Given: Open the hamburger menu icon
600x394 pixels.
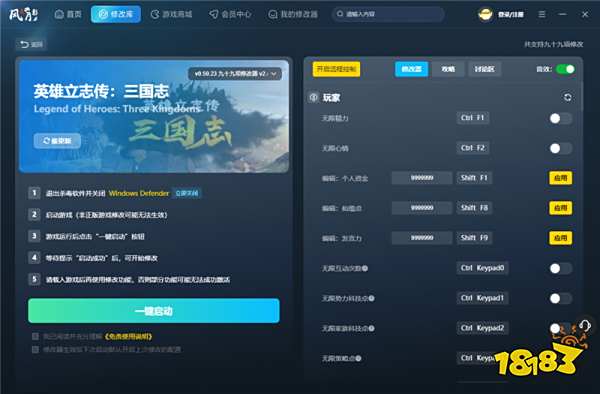Looking at the screenshot, I should coord(542,14).
